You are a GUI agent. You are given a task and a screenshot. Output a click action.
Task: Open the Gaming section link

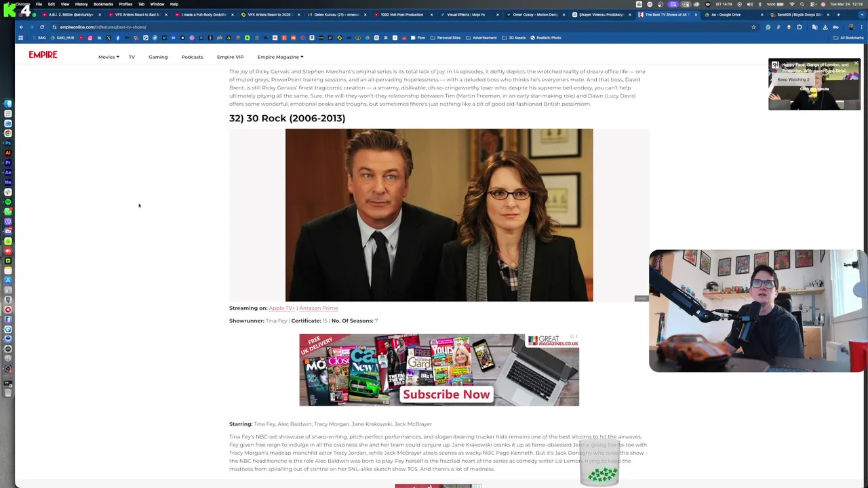(158, 57)
